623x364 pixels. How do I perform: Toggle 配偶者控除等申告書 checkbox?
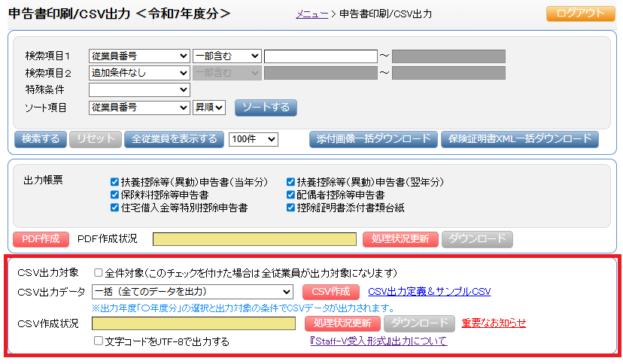[x=291, y=195]
